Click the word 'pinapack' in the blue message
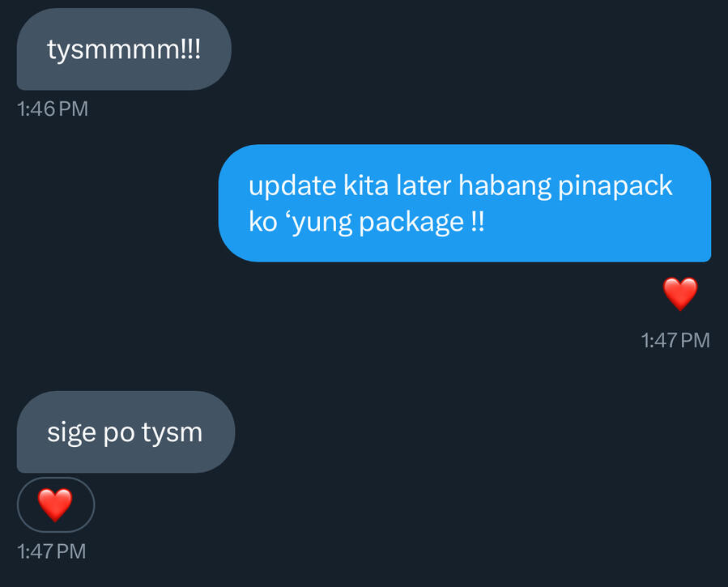 pos(615,187)
